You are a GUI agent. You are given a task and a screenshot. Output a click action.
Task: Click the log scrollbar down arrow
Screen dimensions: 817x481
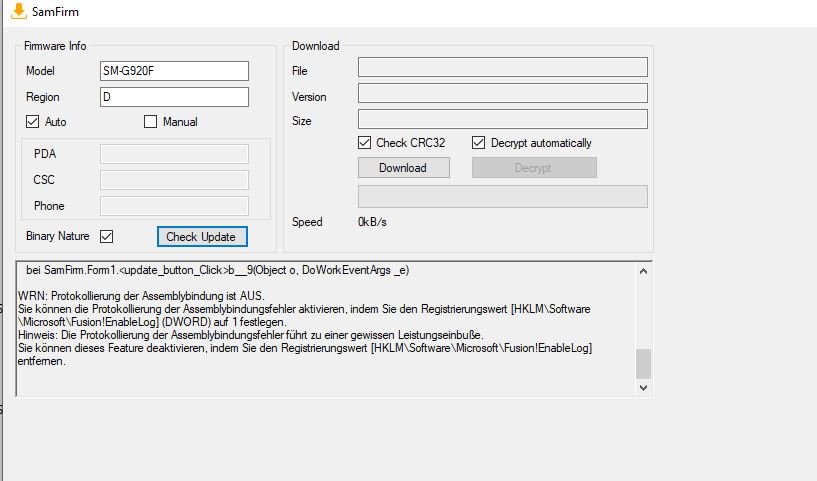point(643,387)
